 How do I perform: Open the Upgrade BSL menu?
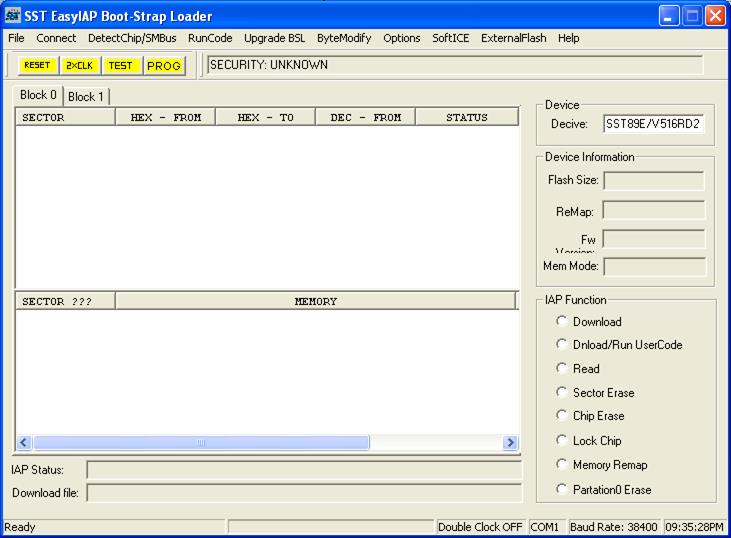coord(274,38)
